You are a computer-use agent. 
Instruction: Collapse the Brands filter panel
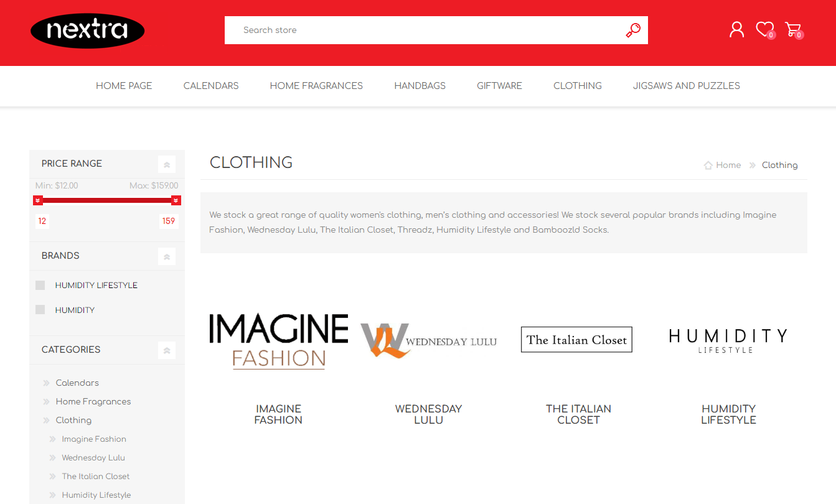pyautogui.click(x=167, y=256)
